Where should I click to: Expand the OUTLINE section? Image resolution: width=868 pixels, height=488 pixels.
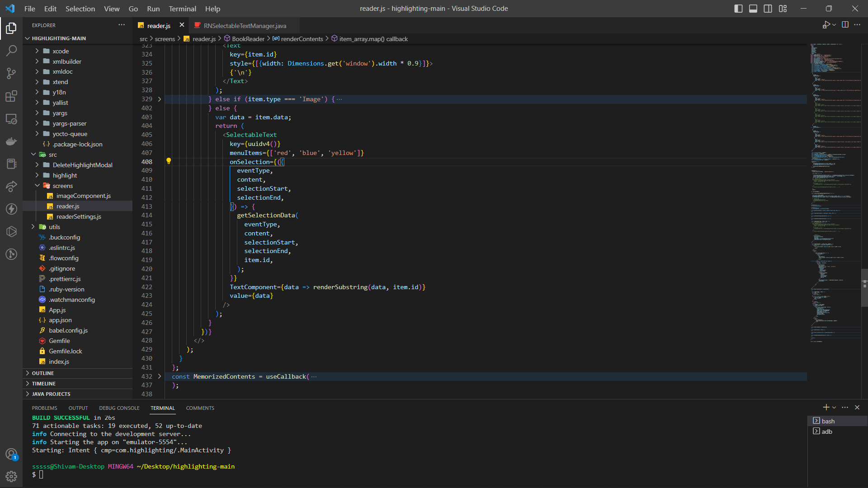[x=43, y=373]
